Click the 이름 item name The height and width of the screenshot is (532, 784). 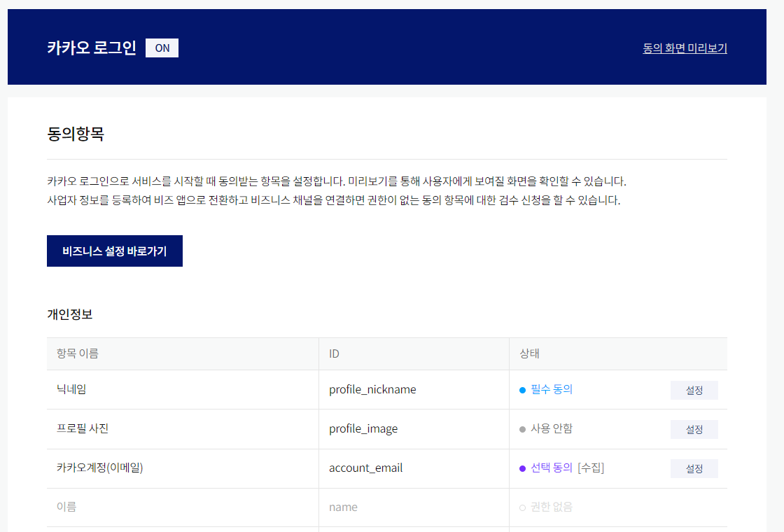66,507
